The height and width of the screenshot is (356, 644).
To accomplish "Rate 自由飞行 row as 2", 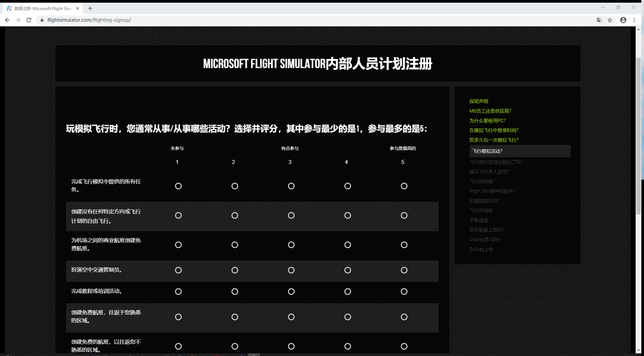I will [x=235, y=215].
